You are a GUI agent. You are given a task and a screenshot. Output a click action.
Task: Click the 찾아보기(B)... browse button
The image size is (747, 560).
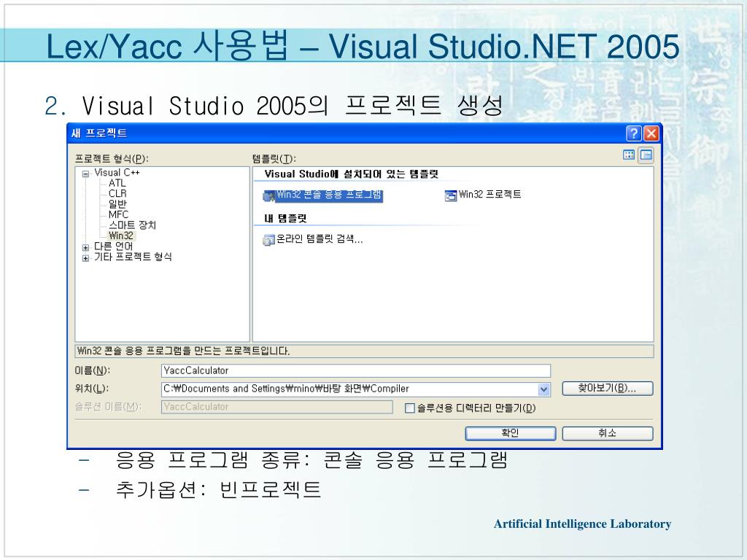click(608, 389)
